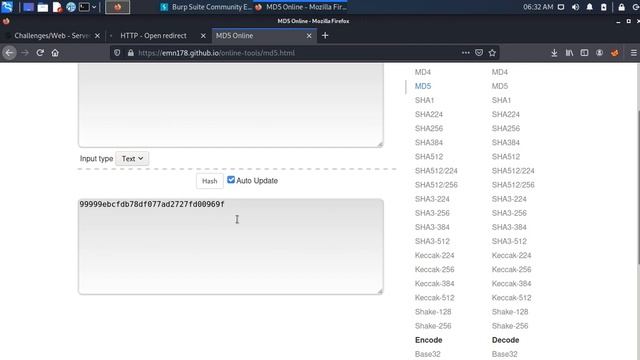Click the page vertical scrollbar
640x360 pixels.
[x=638, y=188]
